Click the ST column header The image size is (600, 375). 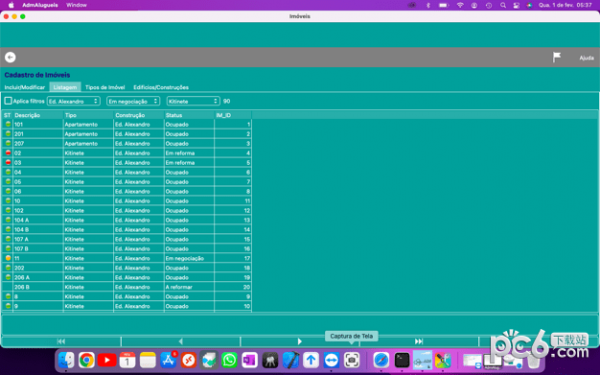tap(7, 115)
